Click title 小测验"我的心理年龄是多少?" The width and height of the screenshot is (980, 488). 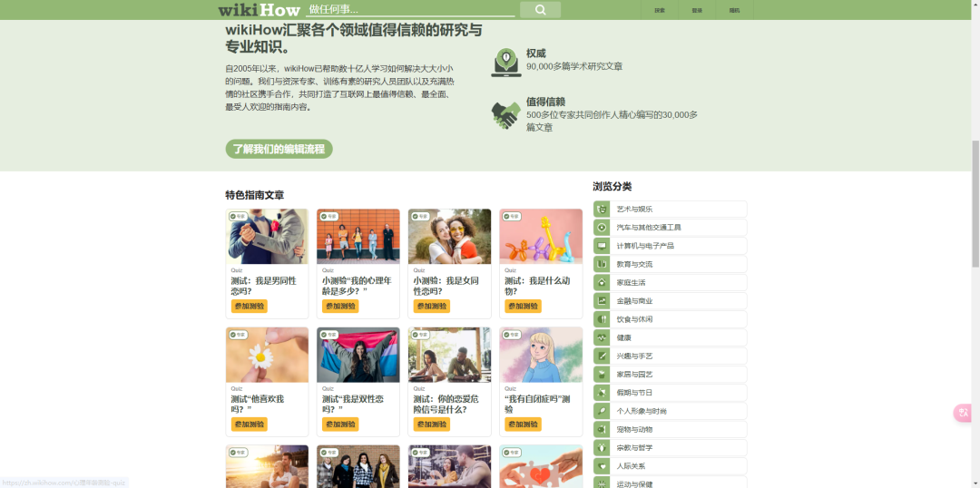click(x=357, y=286)
